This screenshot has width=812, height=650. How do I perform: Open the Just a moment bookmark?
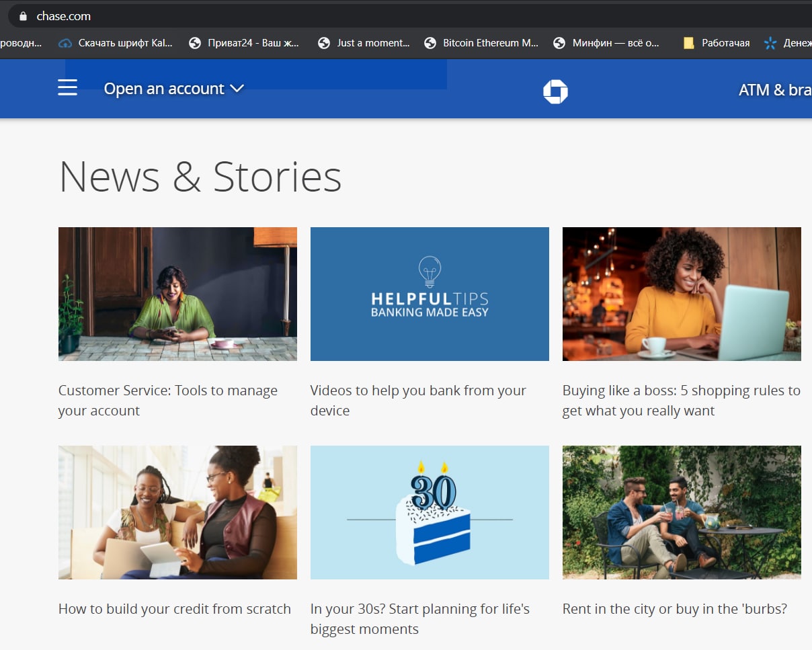coord(364,43)
